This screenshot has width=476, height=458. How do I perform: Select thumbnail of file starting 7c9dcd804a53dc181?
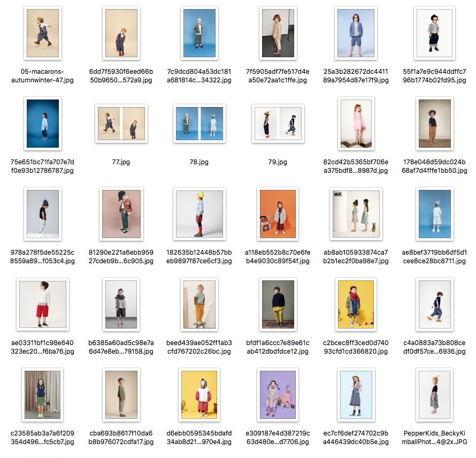[199, 33]
